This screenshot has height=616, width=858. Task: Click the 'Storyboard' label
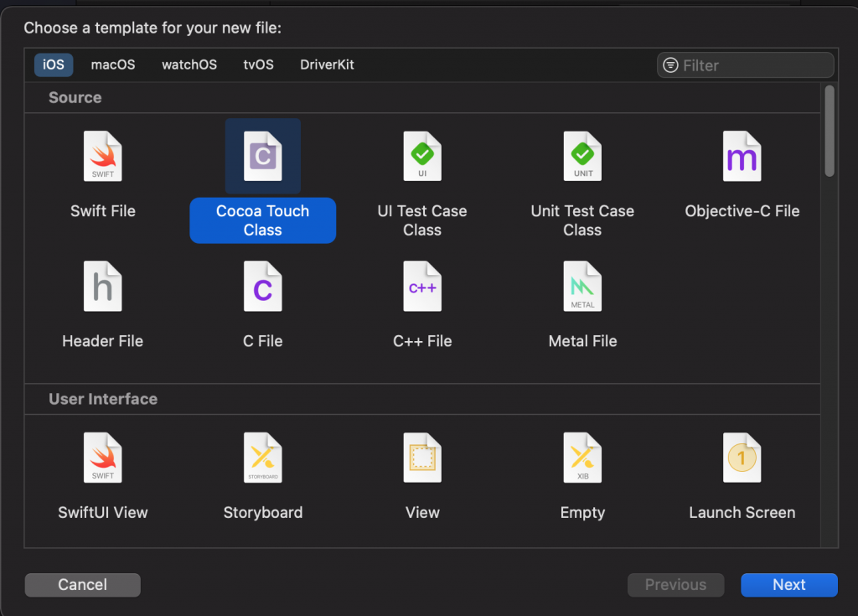(262, 513)
